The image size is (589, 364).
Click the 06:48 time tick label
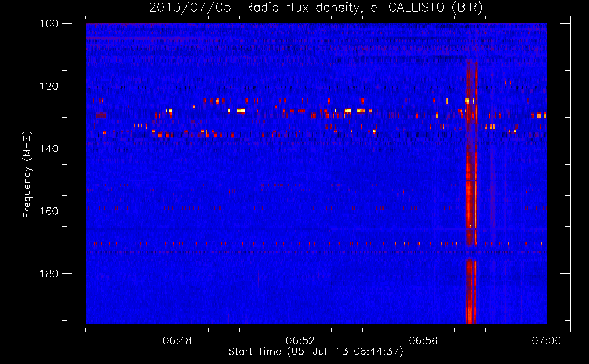point(177,341)
